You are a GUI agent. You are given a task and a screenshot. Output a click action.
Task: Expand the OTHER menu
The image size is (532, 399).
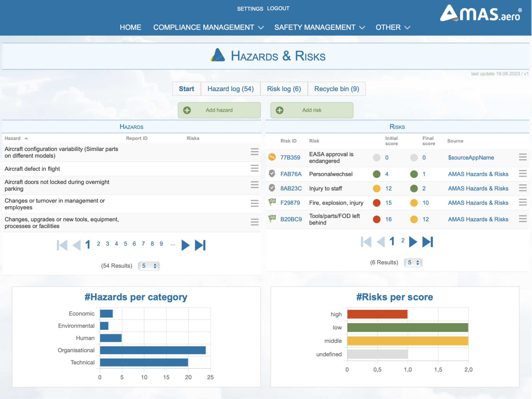[388, 27]
